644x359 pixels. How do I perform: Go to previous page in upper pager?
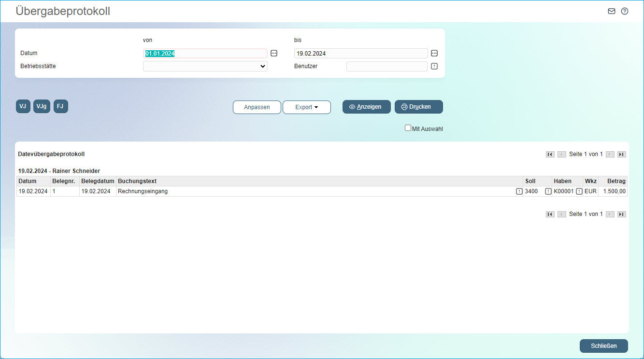coord(562,155)
